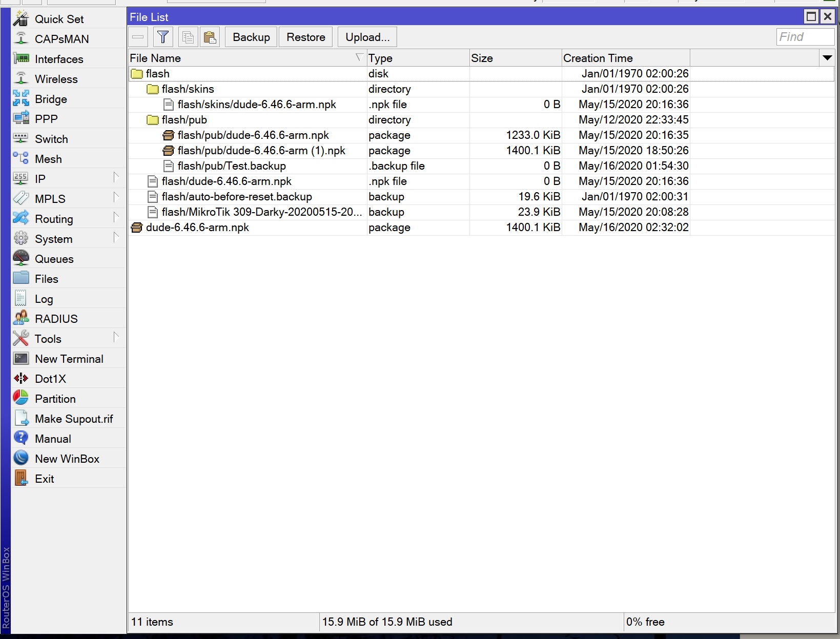This screenshot has width=840, height=639.
Task: Sort by the Size column header
Action: [x=516, y=58]
